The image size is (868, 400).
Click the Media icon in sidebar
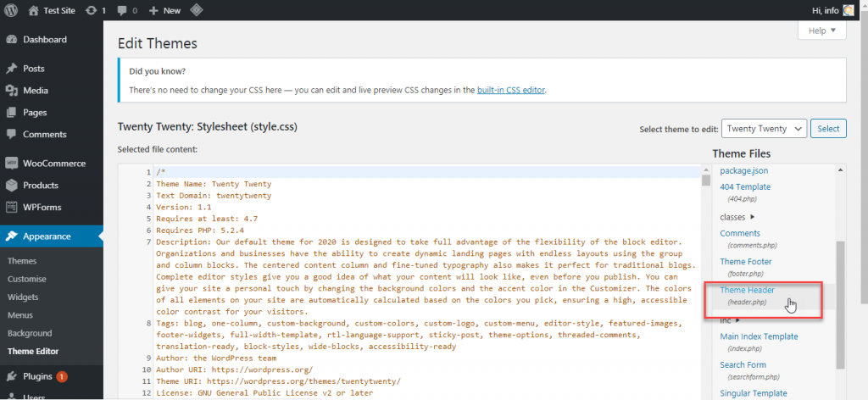tap(11, 90)
